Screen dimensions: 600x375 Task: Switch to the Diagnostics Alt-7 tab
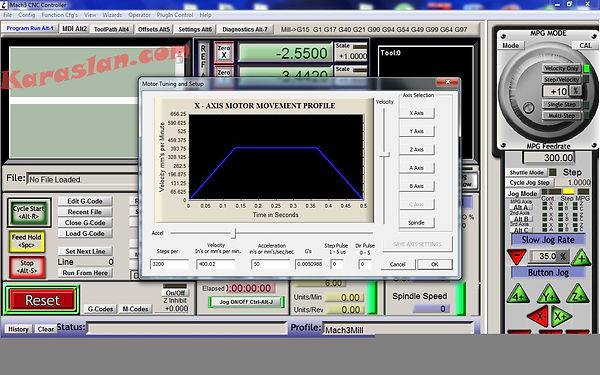click(245, 29)
